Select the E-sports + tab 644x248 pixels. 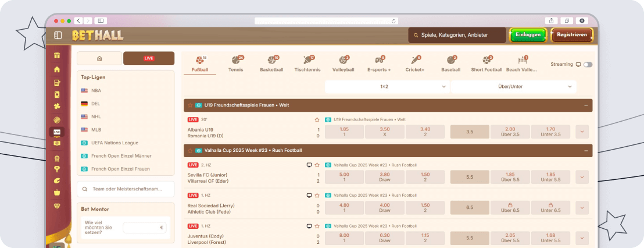click(379, 64)
